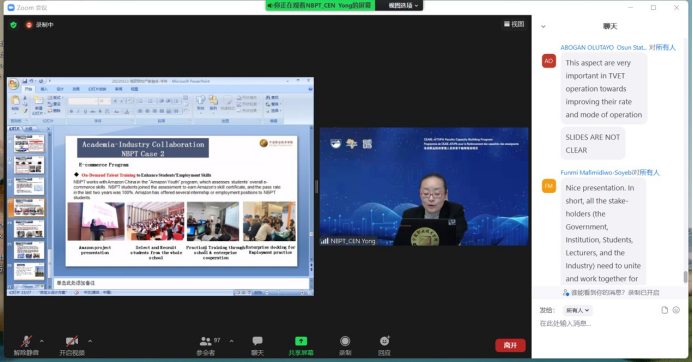Open the reactions smiley icon
693x362 pixels.
pos(384,341)
